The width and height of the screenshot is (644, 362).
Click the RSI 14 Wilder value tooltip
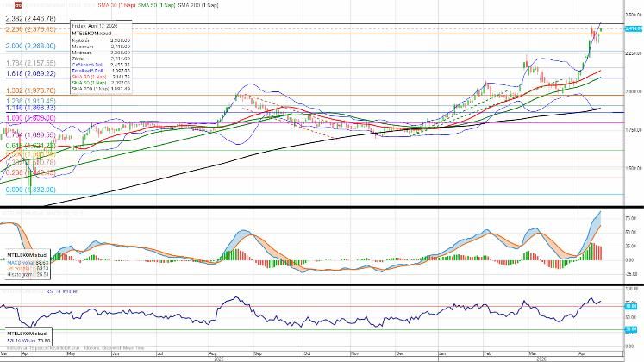tap(26, 336)
